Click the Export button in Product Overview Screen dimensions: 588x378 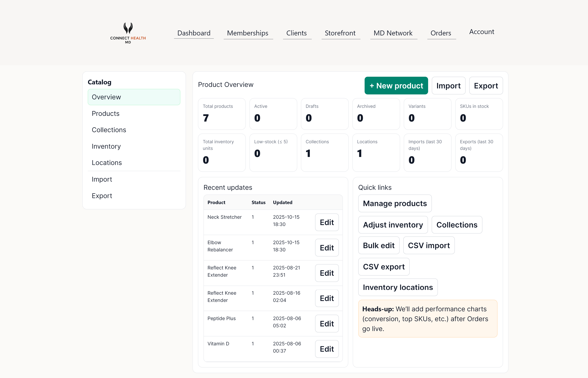pos(486,85)
